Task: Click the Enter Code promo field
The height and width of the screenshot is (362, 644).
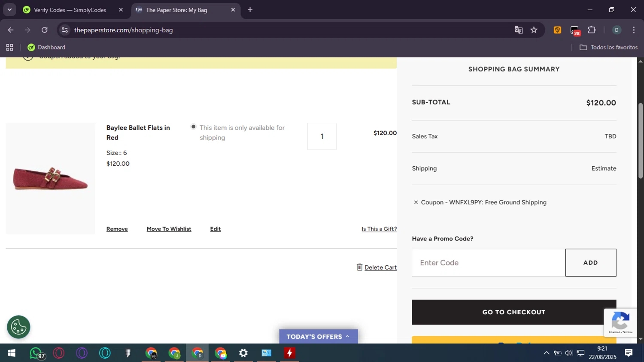Action: point(488,263)
